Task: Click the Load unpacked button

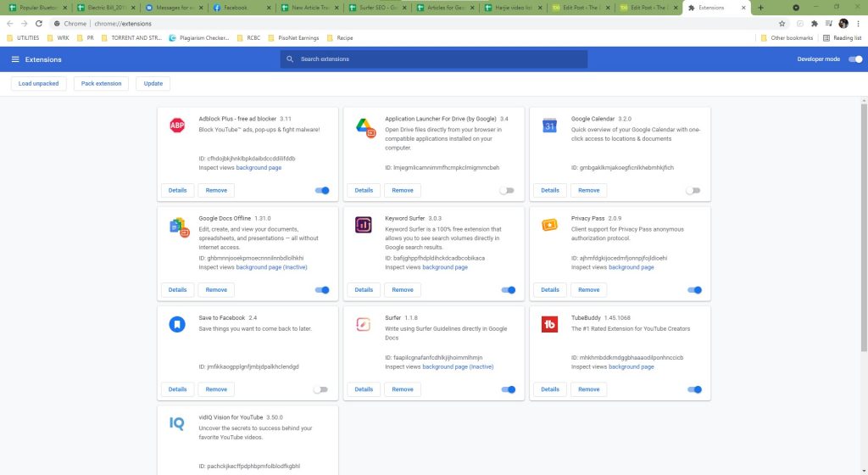Action: tap(39, 84)
